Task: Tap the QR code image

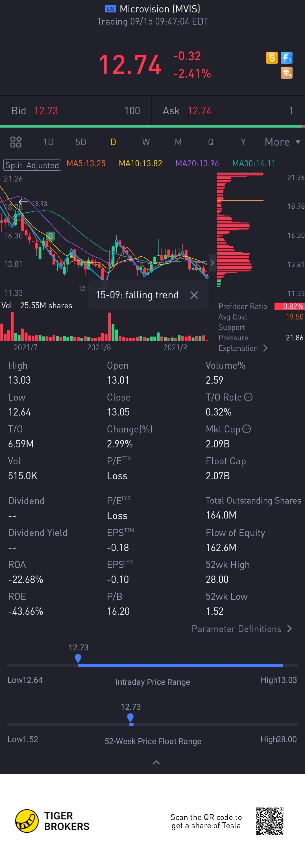Action: pos(269,821)
